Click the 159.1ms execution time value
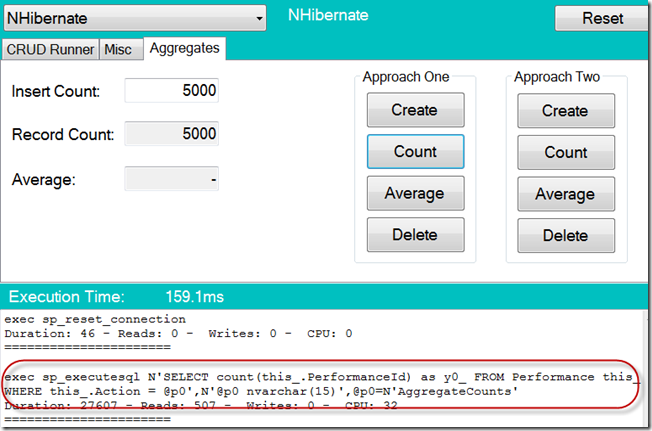Viewport: 652px width, 431px height. click(x=195, y=297)
